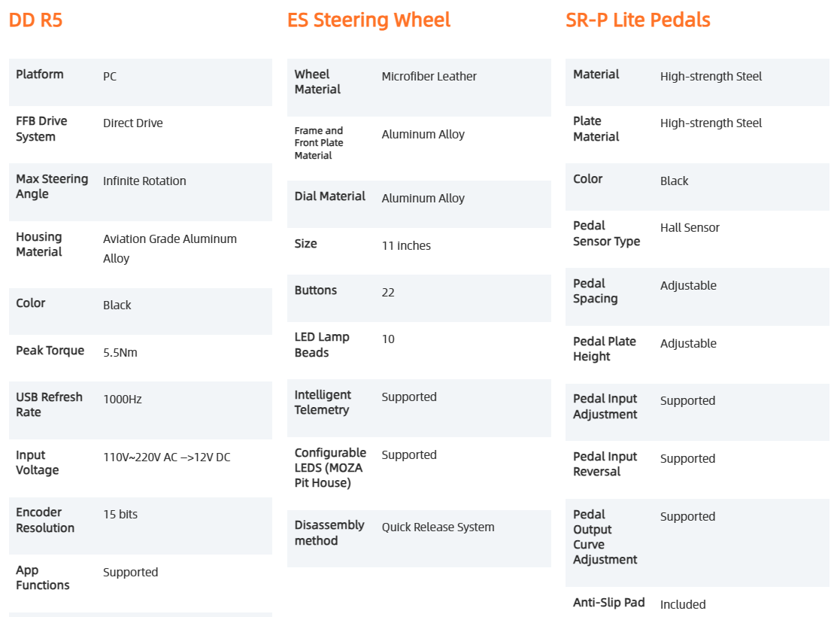Select the Quick Release System text
The height and width of the screenshot is (617, 840).
pos(438,527)
